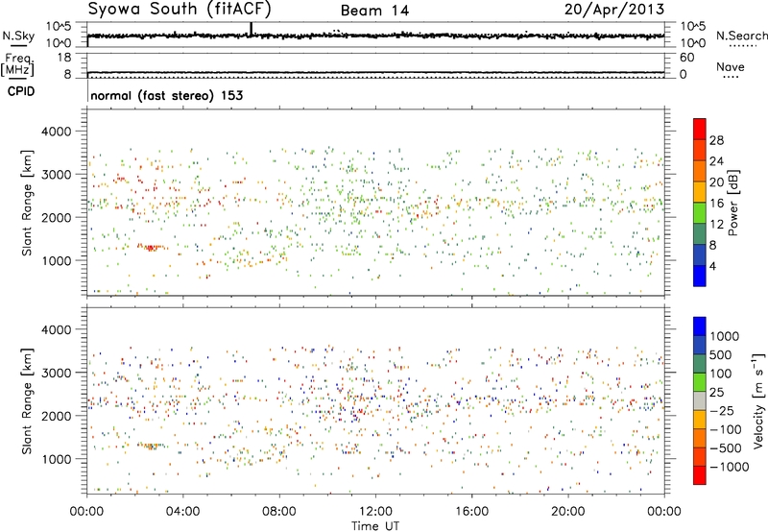Click the '16:00' time axis tick label
Screen dimensions: 768x532
[x=471, y=512]
